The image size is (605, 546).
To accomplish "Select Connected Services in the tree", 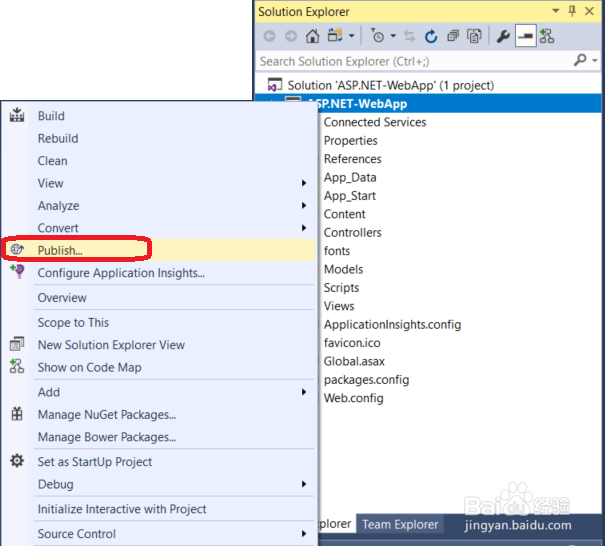I will (375, 122).
